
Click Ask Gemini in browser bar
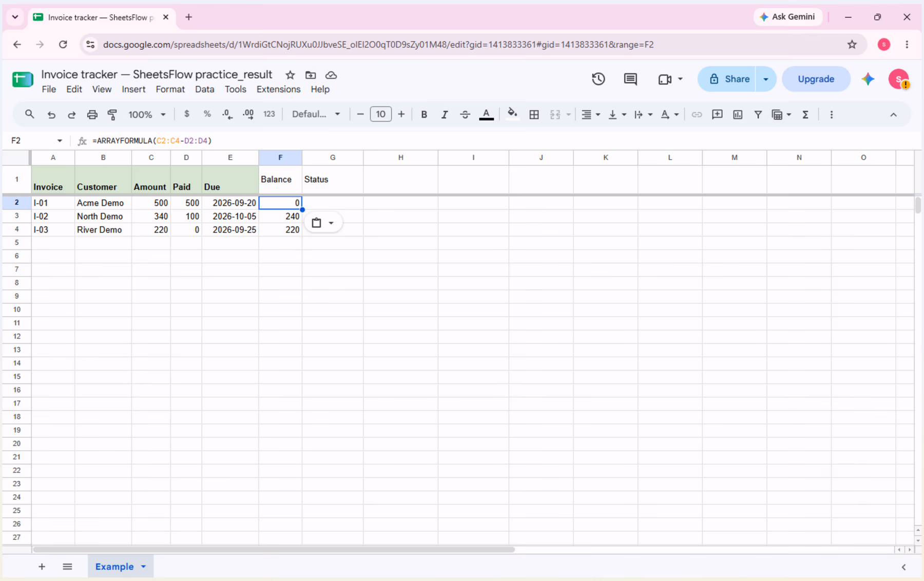coord(787,17)
